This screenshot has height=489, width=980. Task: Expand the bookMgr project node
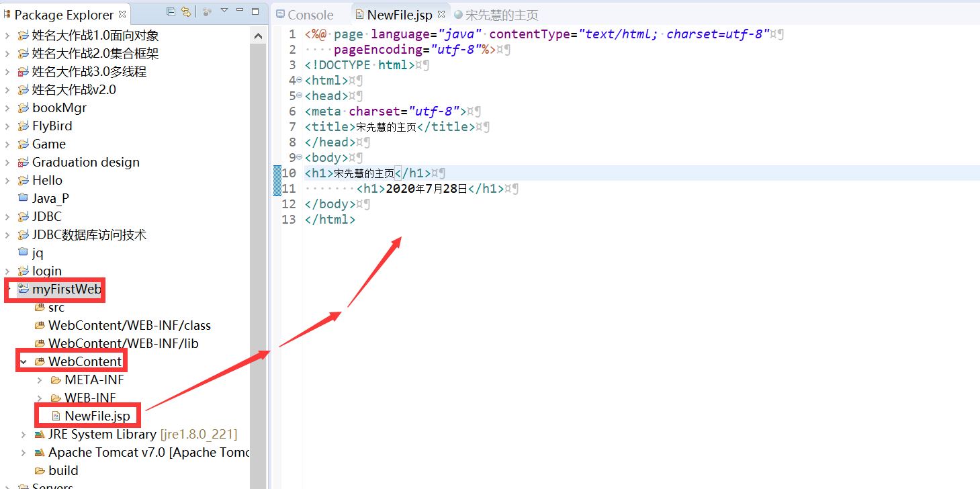click(x=7, y=108)
